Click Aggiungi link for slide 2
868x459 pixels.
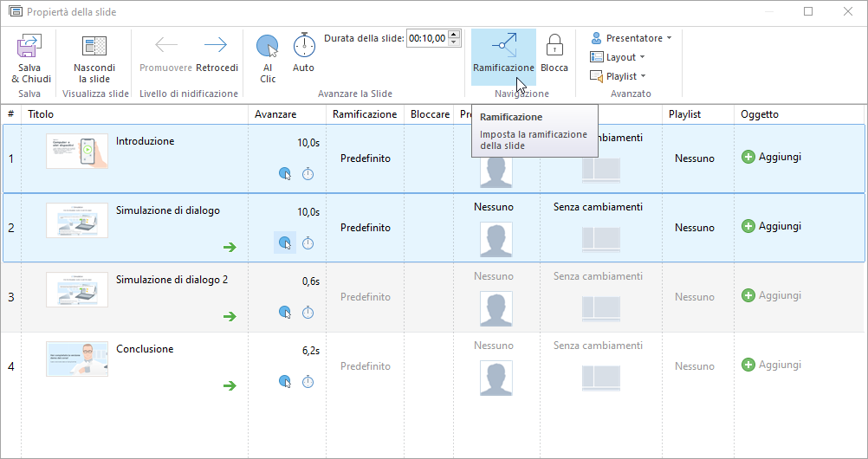(x=779, y=226)
